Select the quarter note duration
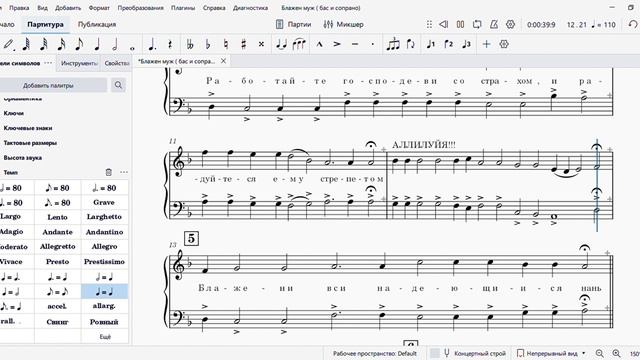 [97, 44]
